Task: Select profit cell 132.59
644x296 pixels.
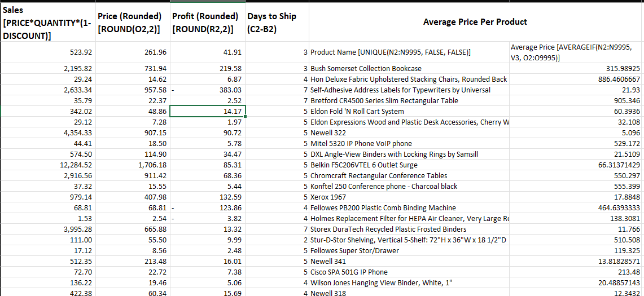Action: tap(207, 197)
